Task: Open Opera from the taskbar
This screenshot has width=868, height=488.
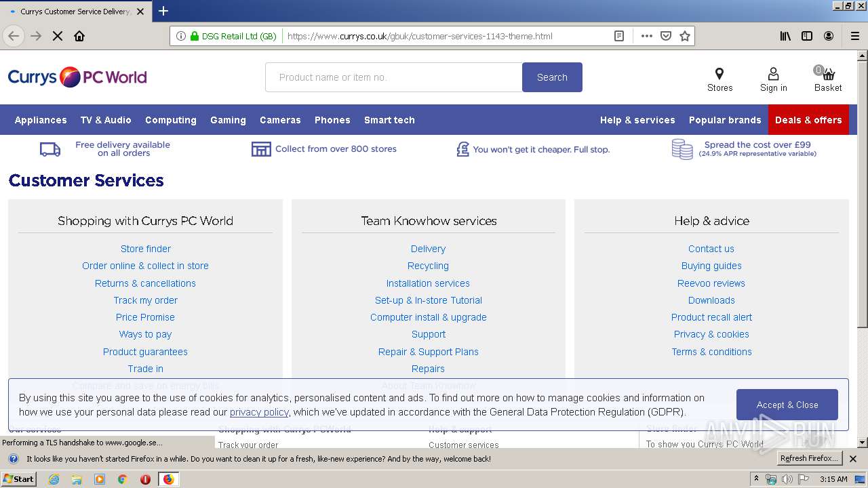Action: (x=145, y=479)
